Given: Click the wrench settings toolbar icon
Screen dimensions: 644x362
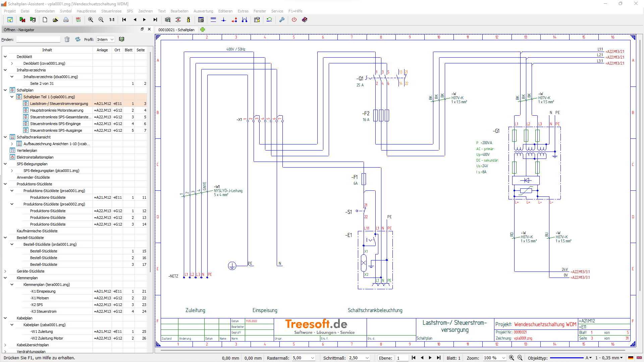Looking at the screenshot, I should 282,20.
